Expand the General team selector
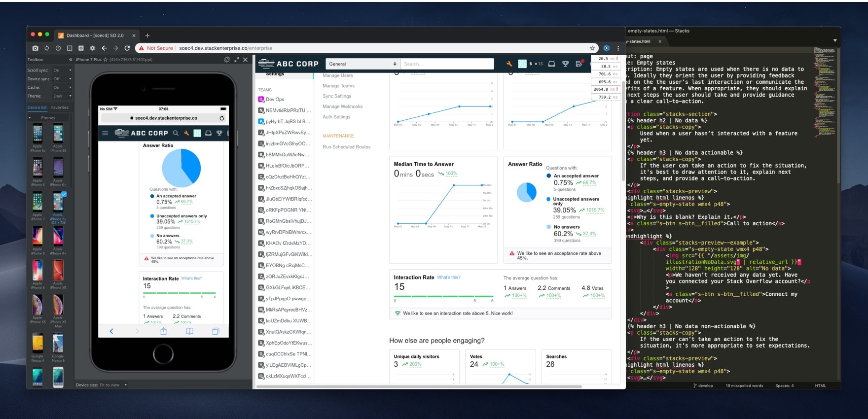Image resolution: width=868 pixels, height=419 pixels. (x=362, y=64)
